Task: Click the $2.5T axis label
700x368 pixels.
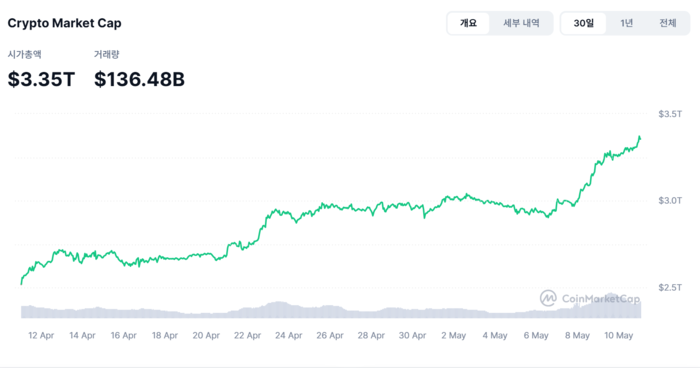Action: pos(670,287)
